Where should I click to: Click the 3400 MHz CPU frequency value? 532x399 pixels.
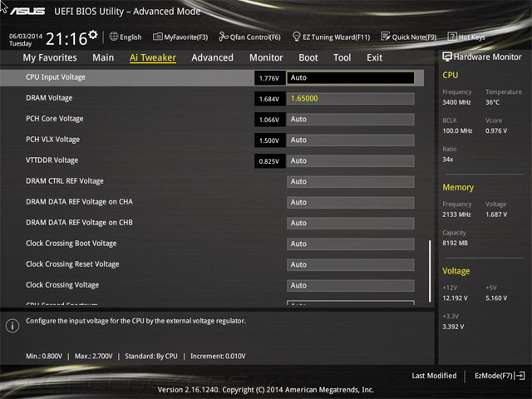pos(456,102)
